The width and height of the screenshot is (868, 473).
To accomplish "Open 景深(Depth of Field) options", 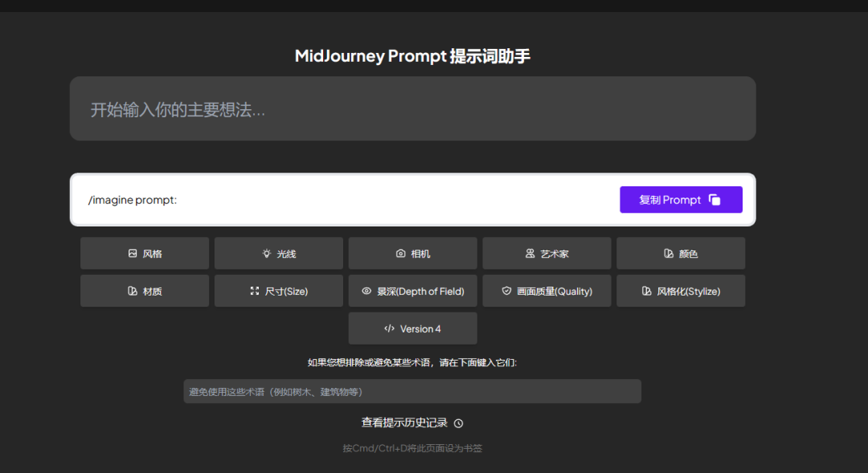I will [412, 291].
